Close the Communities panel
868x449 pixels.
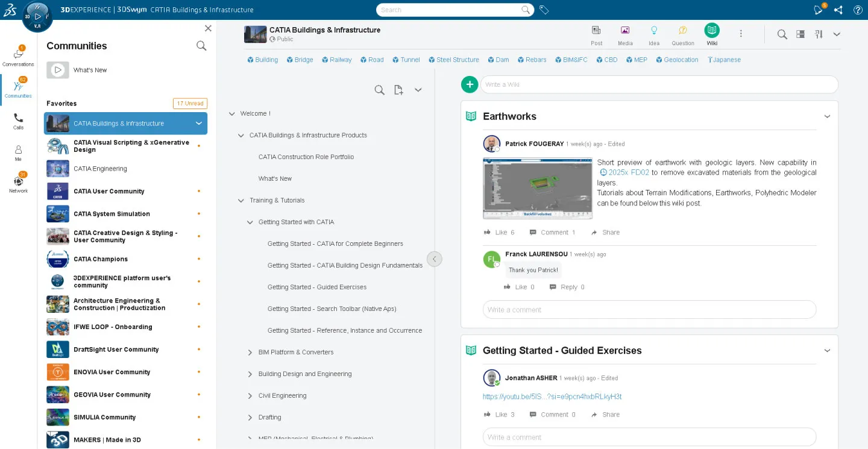[208, 28]
